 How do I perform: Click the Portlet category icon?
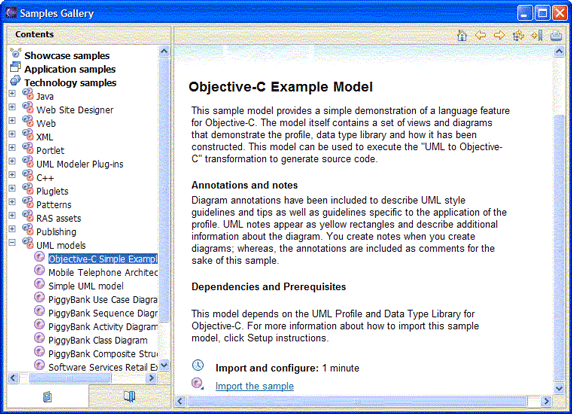tap(28, 148)
